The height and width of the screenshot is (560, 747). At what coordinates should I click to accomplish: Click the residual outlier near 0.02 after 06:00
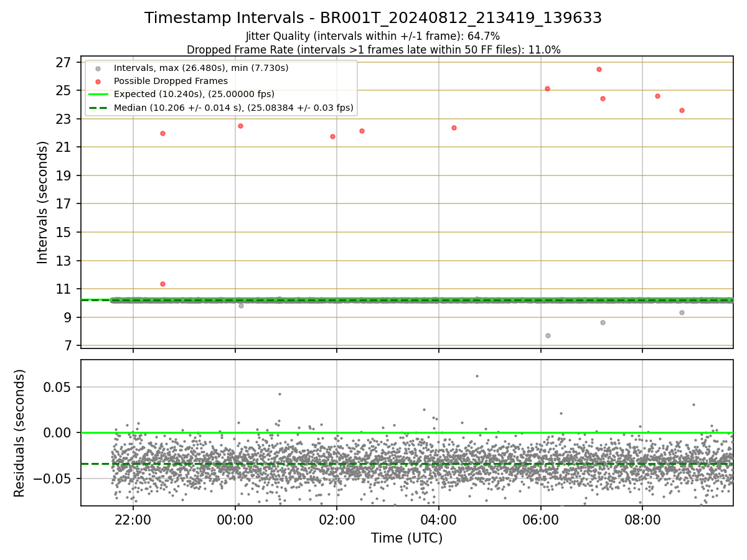pyautogui.click(x=560, y=413)
